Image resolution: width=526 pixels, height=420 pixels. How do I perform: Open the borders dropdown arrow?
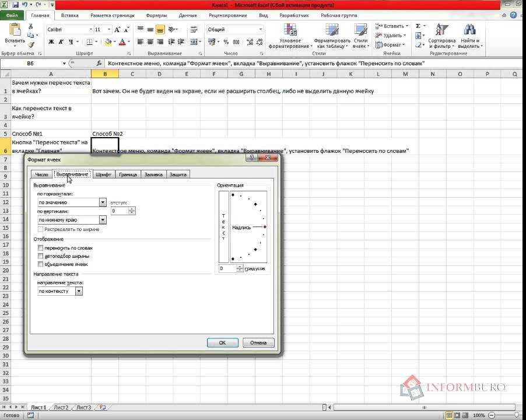coord(96,42)
